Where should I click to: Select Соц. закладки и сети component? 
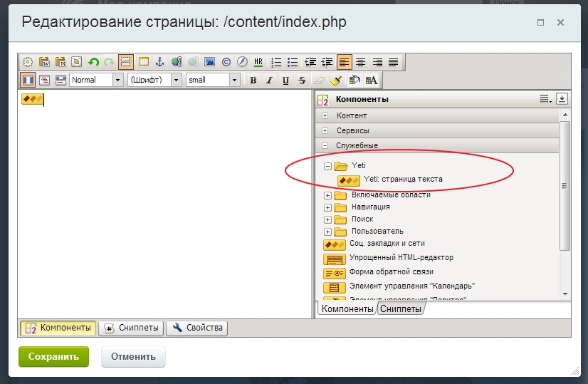click(374, 244)
